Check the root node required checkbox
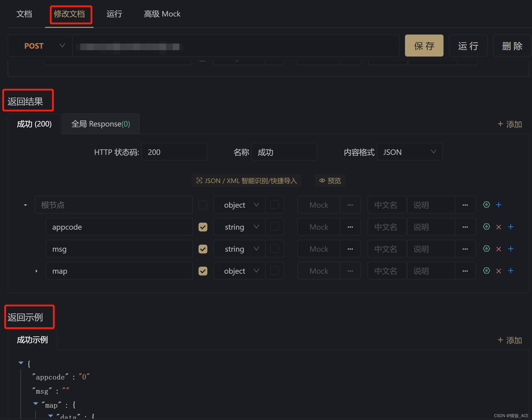Viewport: 532px width, 420px height. tap(203, 205)
